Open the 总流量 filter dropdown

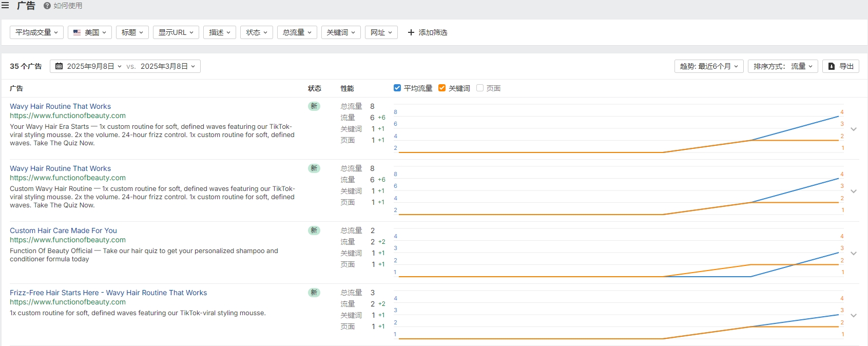tap(297, 32)
